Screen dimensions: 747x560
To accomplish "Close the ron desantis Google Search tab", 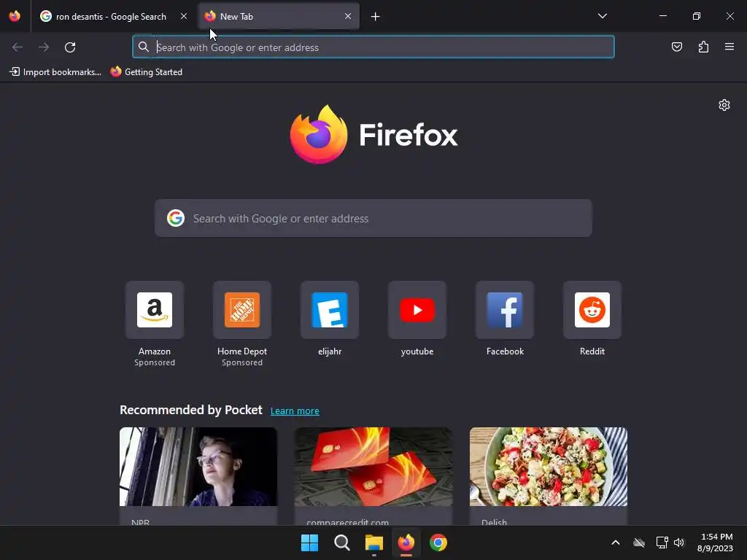I will tap(183, 16).
